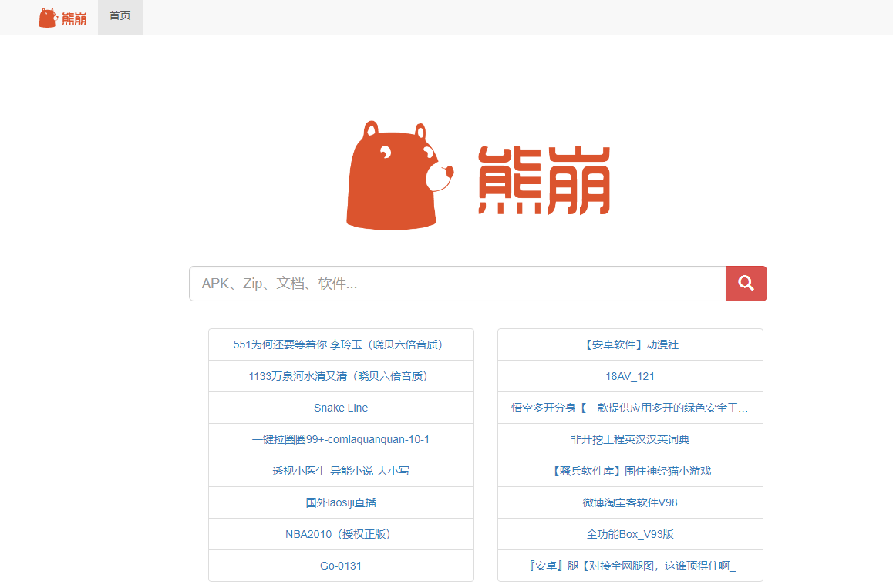The width and height of the screenshot is (893, 588).
Task: Click 非开挖工程英汉汉英词典 link
Action: click(x=630, y=439)
